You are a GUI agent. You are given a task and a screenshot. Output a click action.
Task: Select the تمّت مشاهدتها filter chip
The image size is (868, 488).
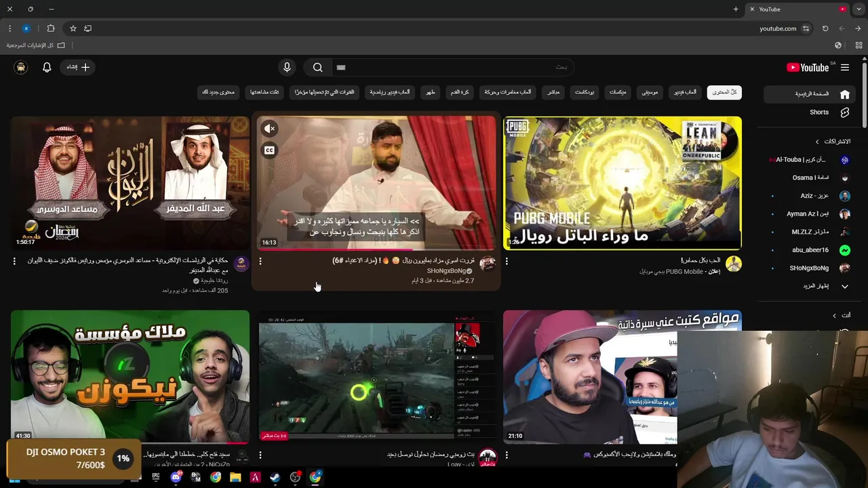point(264,92)
